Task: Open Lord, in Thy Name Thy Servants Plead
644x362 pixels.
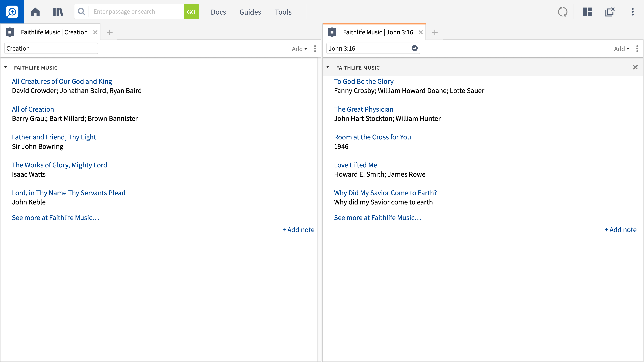Action: 69,193
